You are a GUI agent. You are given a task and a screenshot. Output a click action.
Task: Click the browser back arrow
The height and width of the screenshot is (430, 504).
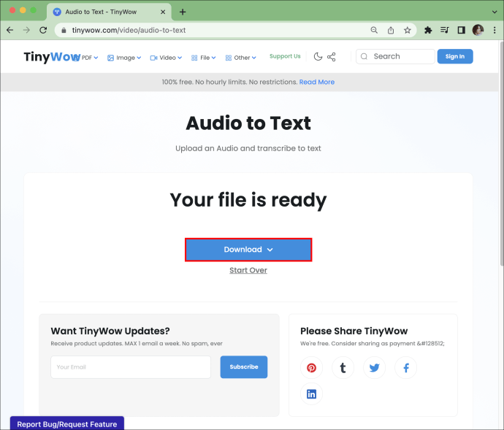pos(10,30)
